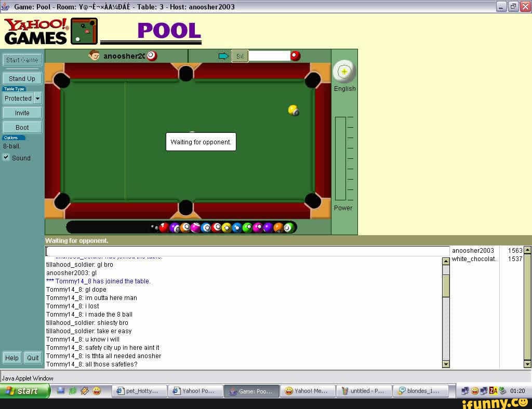Click the English cue ball spin control
The height and width of the screenshot is (409, 532).
point(344,72)
